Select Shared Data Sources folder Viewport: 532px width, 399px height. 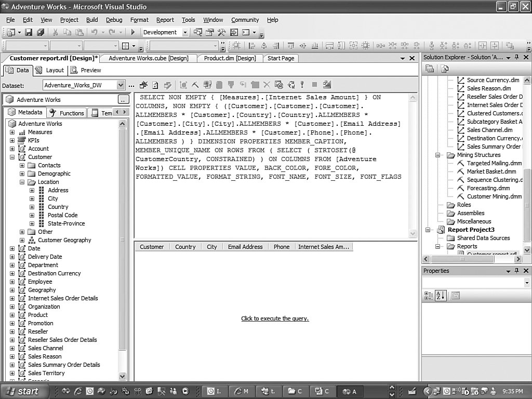[x=483, y=238]
